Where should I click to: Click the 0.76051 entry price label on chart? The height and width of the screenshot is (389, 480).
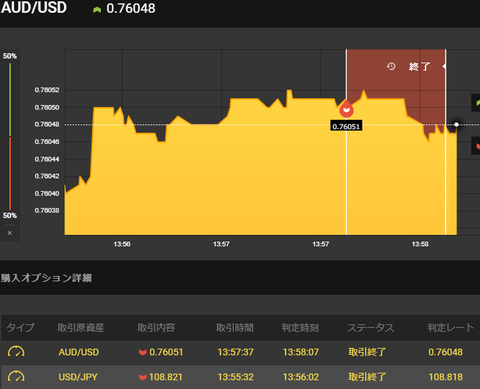pyautogui.click(x=346, y=126)
